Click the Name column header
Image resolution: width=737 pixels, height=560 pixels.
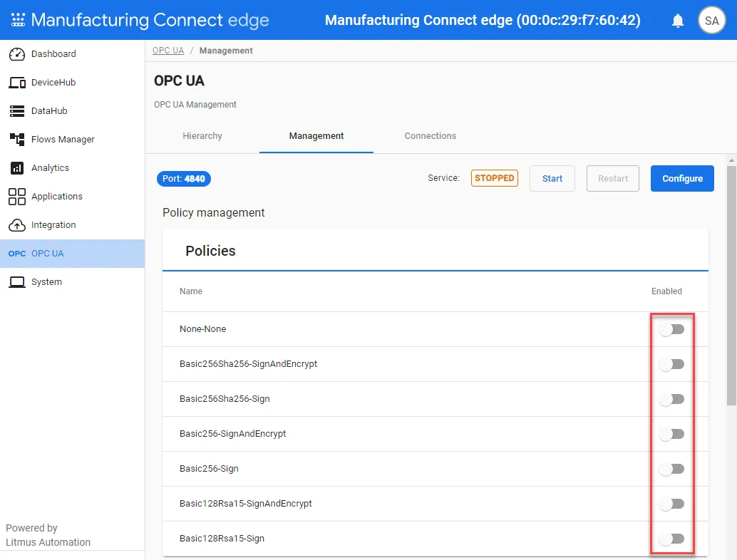(x=191, y=291)
